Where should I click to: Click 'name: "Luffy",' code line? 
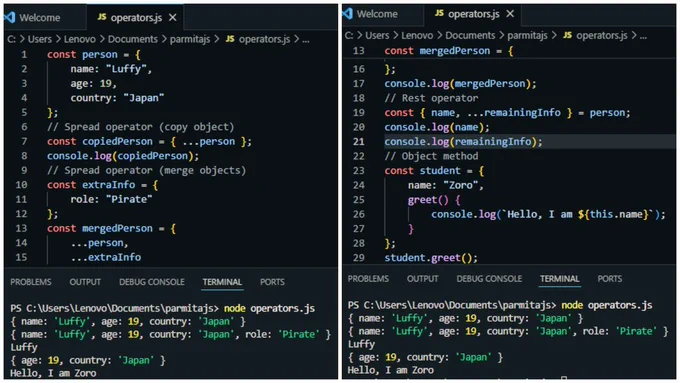pyautogui.click(x=111, y=69)
